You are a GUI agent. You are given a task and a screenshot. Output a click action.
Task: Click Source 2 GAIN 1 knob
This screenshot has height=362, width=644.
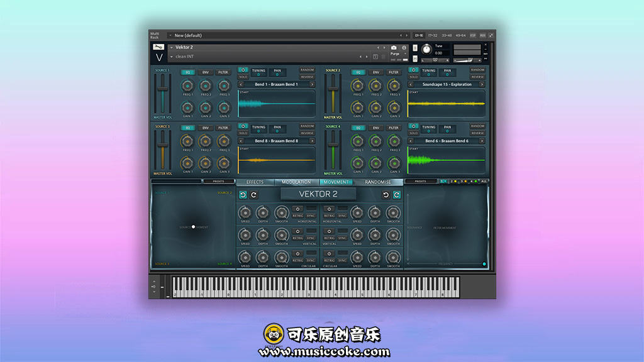pyautogui.click(x=358, y=107)
